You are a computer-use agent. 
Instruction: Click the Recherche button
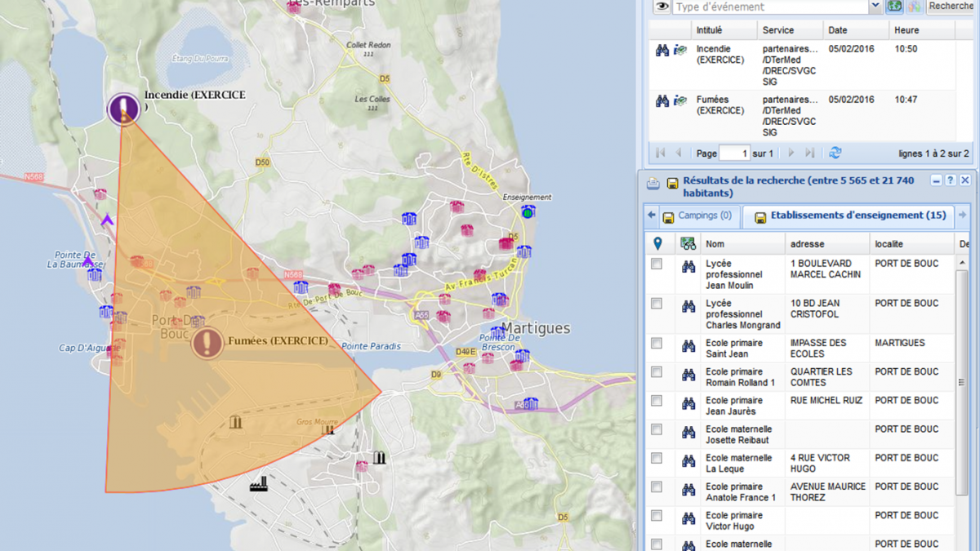(x=951, y=7)
